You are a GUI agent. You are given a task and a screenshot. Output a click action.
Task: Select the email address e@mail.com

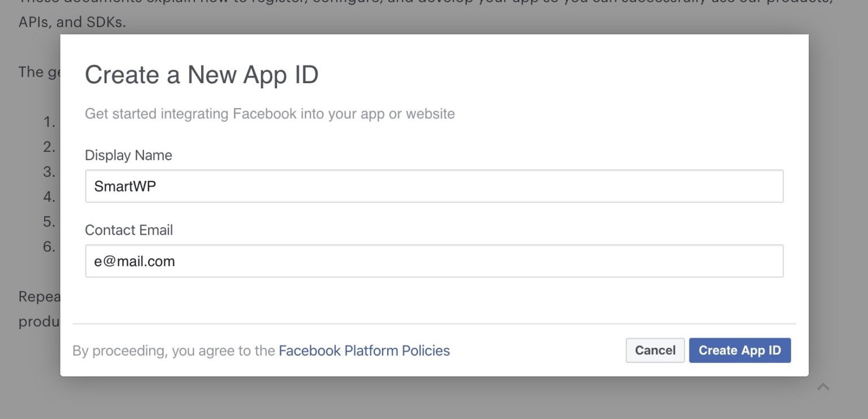[x=133, y=261]
